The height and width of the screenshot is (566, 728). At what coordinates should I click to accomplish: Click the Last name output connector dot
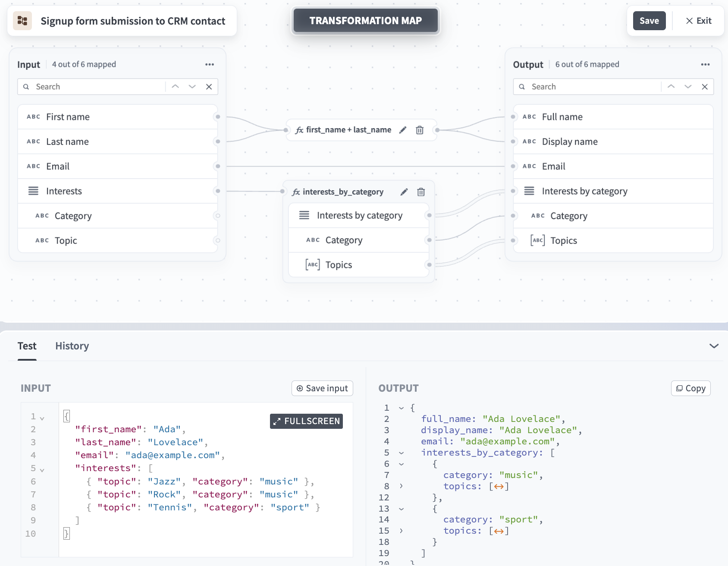click(x=218, y=141)
